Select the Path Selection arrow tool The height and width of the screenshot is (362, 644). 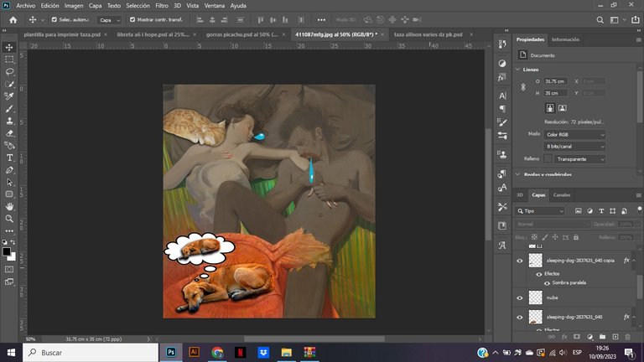(x=9, y=182)
